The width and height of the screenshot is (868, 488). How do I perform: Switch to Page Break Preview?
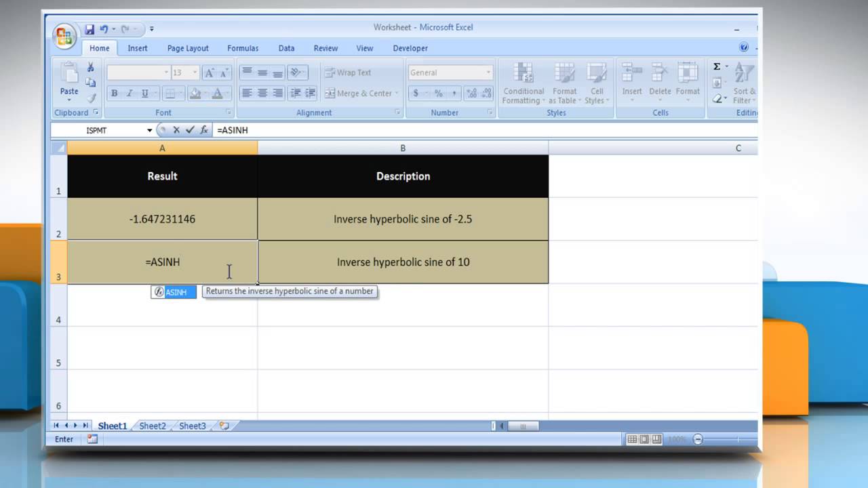(x=656, y=439)
